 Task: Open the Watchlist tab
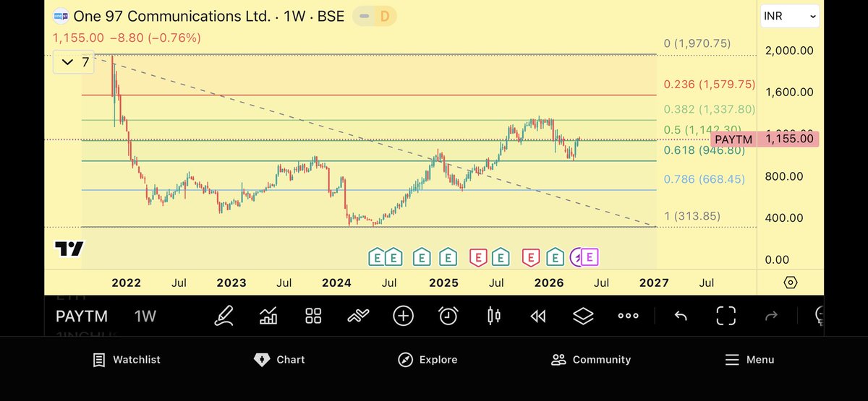click(127, 359)
